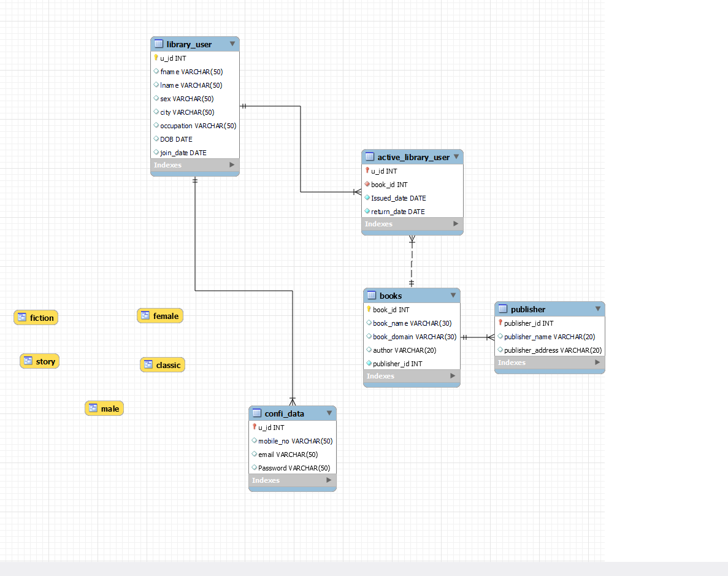This screenshot has height=576, width=728.
Task: Open the dropdown arrow on confi_data header
Action: pyautogui.click(x=330, y=413)
